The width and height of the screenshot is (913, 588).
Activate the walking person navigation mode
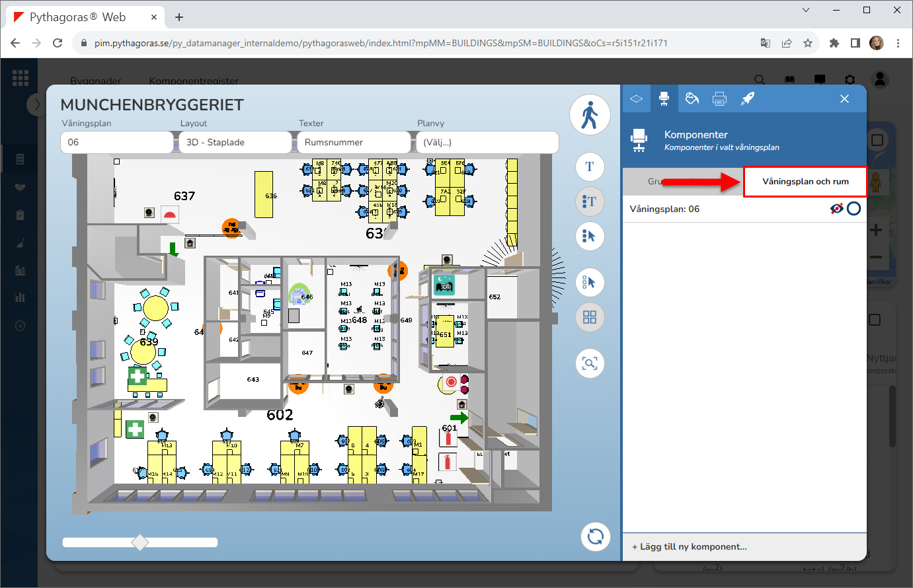click(589, 115)
